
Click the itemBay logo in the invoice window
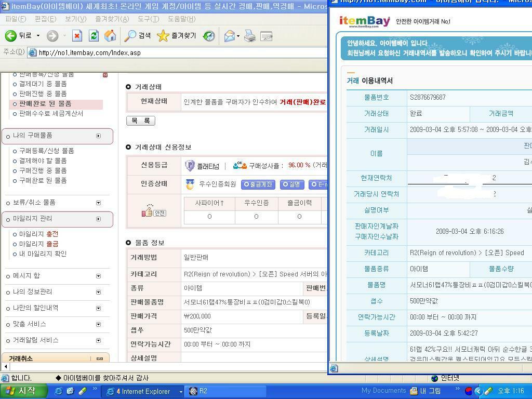364,22
